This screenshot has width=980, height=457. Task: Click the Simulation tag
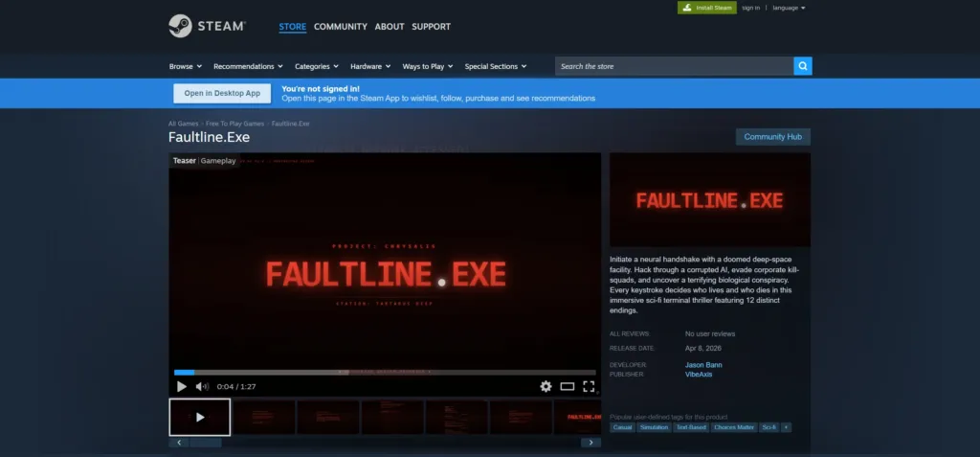pos(655,427)
